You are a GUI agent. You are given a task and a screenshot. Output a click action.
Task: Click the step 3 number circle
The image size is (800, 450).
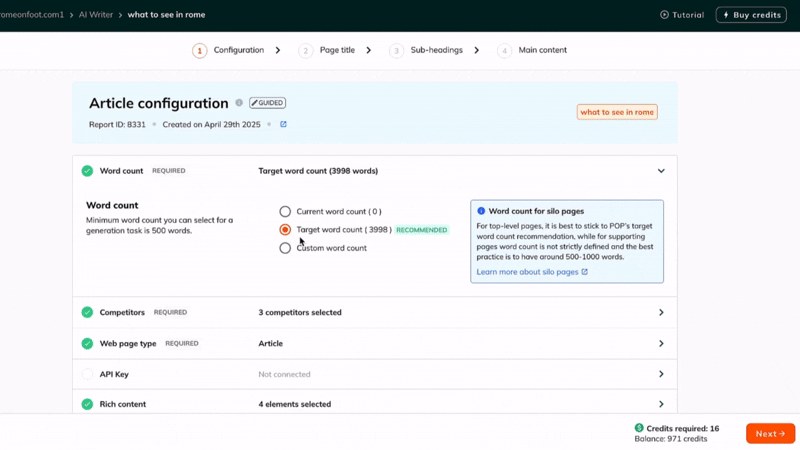pos(396,51)
